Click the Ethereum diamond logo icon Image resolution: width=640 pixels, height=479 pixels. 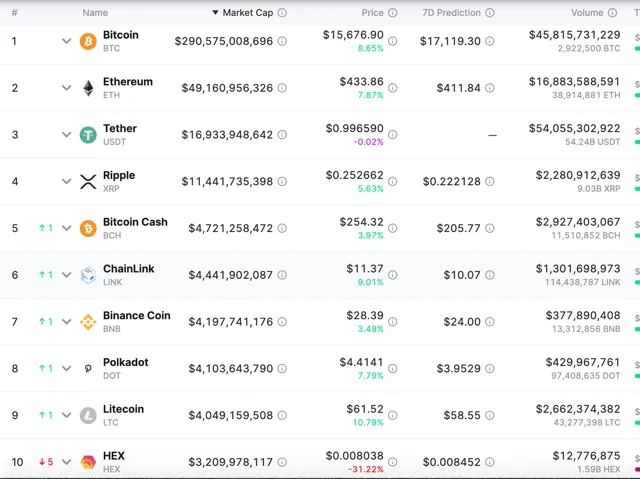tap(88, 88)
